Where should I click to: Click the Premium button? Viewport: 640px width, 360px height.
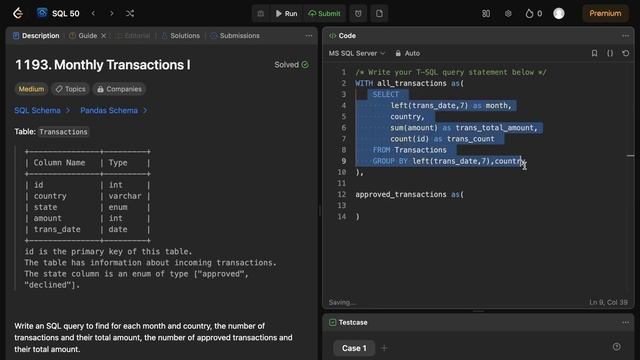click(x=605, y=13)
